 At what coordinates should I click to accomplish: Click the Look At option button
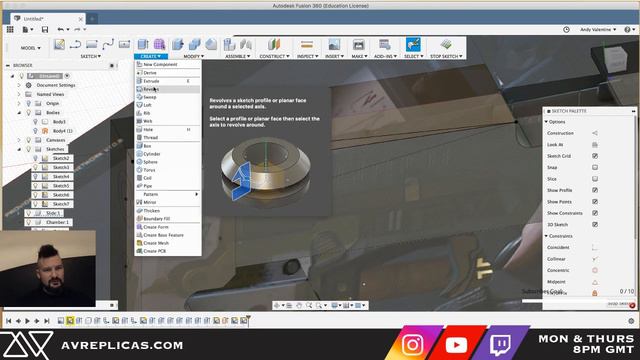coord(595,144)
